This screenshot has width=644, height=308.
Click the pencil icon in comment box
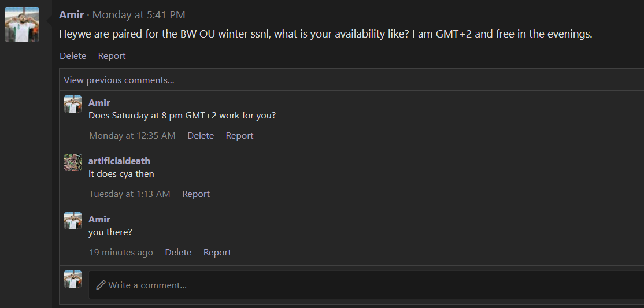click(x=100, y=285)
